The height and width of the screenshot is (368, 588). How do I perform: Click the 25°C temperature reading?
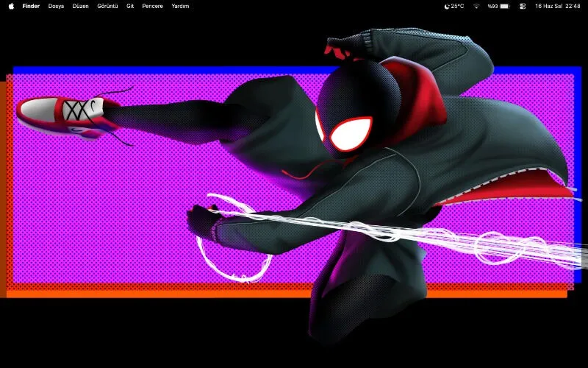457,6
